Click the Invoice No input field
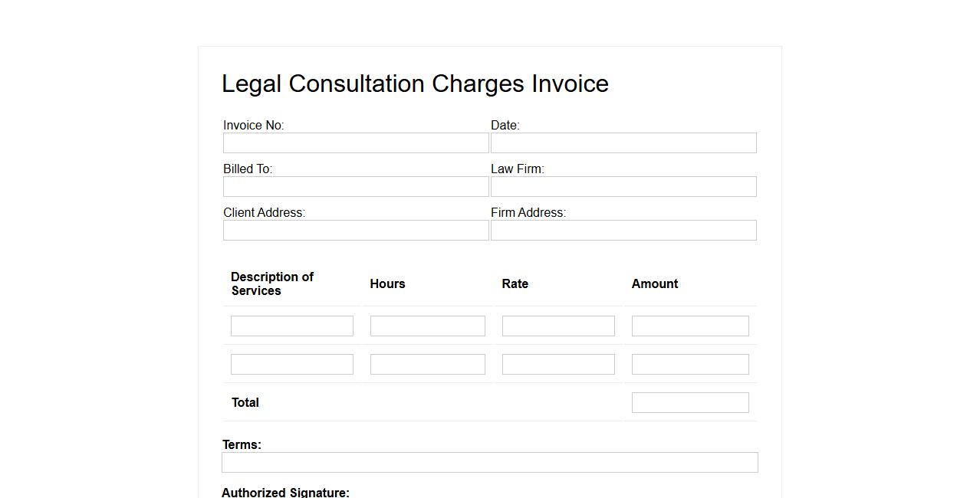The width and height of the screenshot is (980, 498). (356, 143)
